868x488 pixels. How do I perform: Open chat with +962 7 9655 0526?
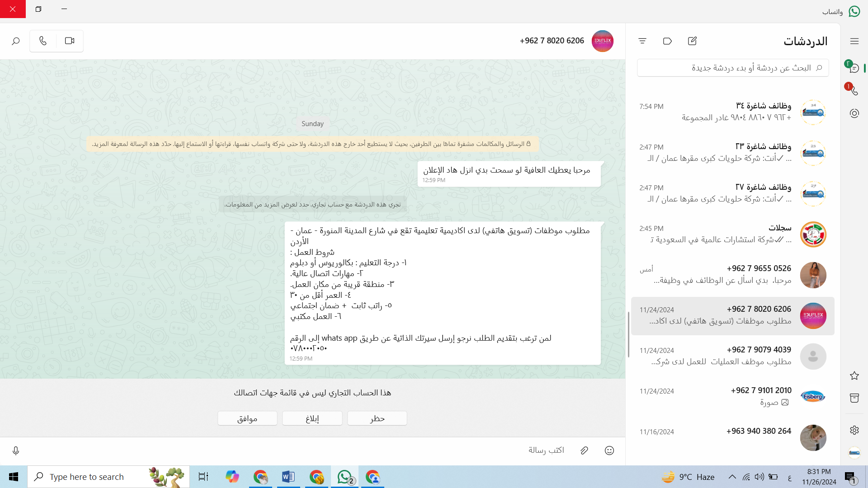pyautogui.click(x=733, y=275)
